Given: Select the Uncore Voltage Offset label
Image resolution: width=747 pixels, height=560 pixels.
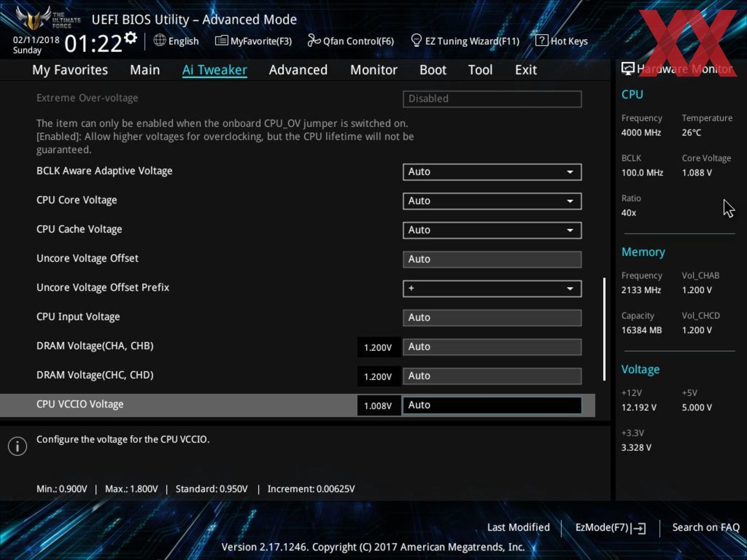Looking at the screenshot, I should (x=87, y=259).
